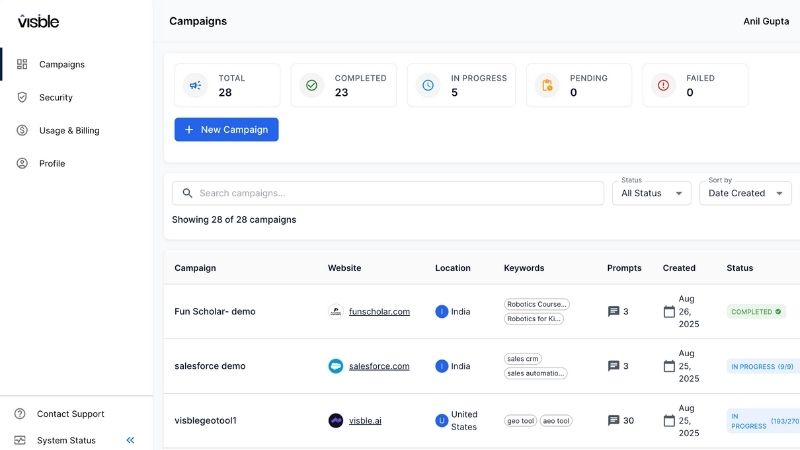
Task: Click the prompts chat icon for salesforce demo
Action: tap(614, 366)
